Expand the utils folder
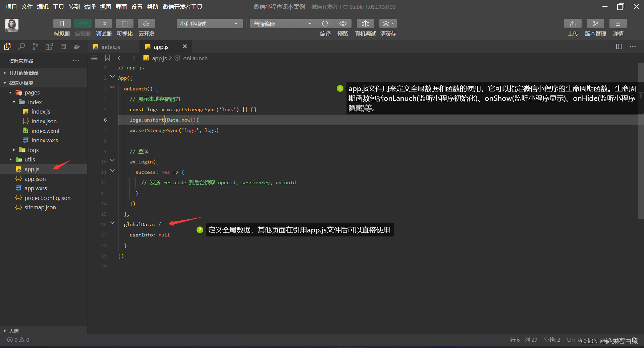This screenshot has width=644, height=348. (x=44, y=159)
